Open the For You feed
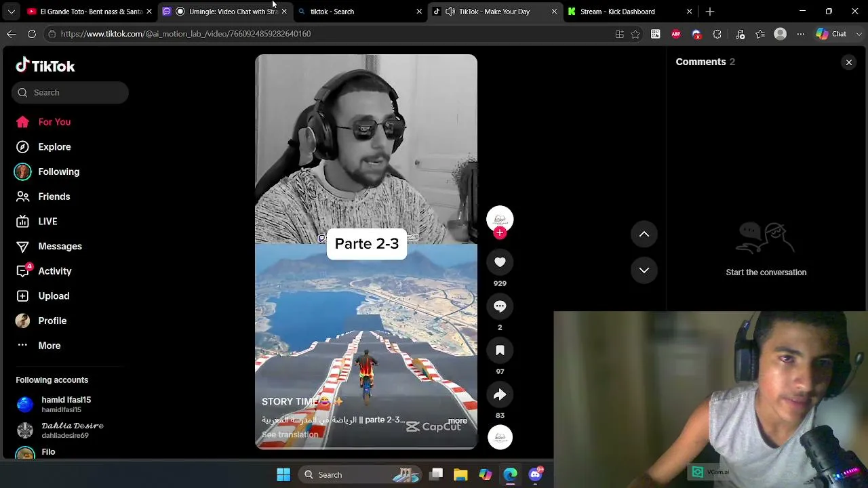This screenshot has width=868, height=488. pyautogui.click(x=43, y=122)
